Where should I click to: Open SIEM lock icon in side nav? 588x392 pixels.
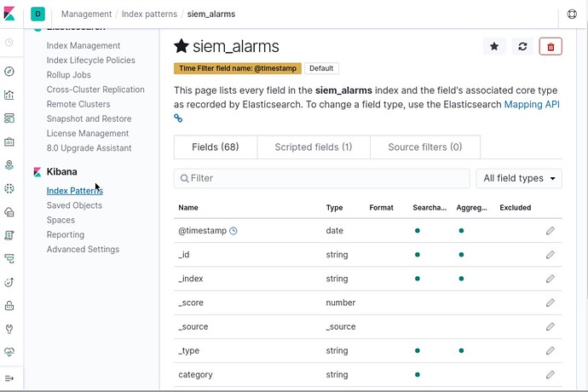pos(9,306)
